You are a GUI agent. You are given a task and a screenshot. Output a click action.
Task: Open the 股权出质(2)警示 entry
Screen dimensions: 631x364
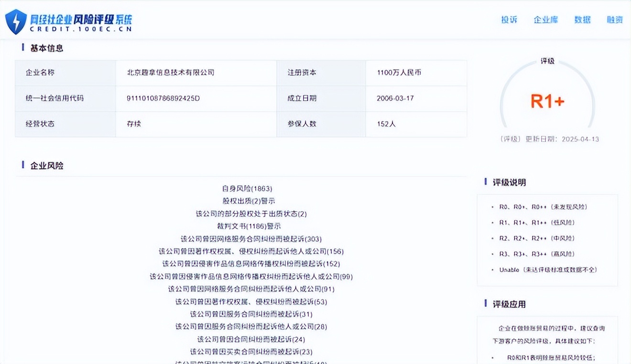pos(249,201)
